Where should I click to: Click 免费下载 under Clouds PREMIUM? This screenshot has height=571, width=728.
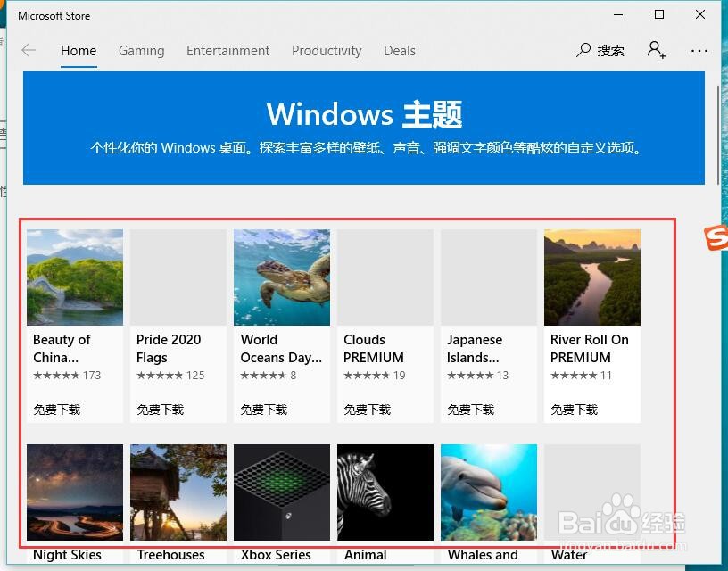[x=368, y=410]
